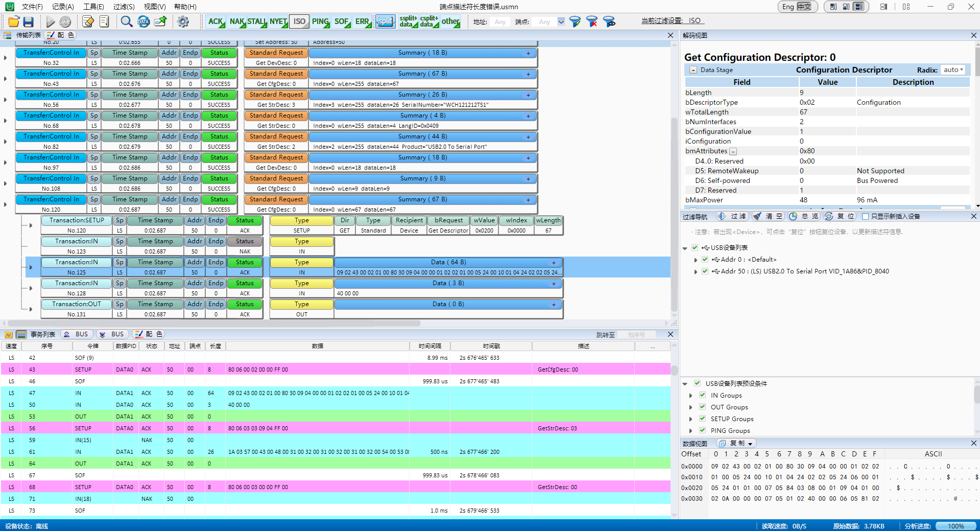The height and width of the screenshot is (531, 980).
Task: View filter with the eye funnel icon
Action: coord(609,21)
